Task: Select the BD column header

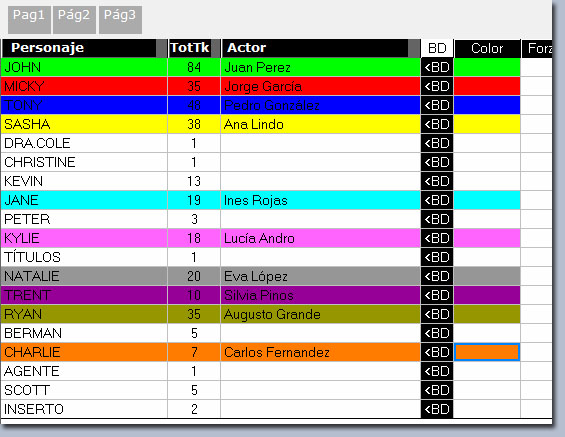Action: [x=437, y=48]
